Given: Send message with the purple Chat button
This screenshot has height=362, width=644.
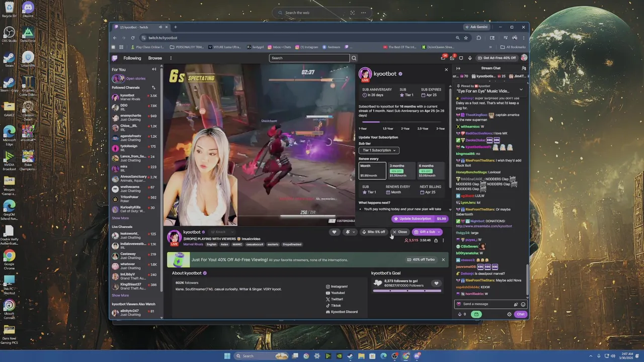Looking at the screenshot, I should (520, 314).
